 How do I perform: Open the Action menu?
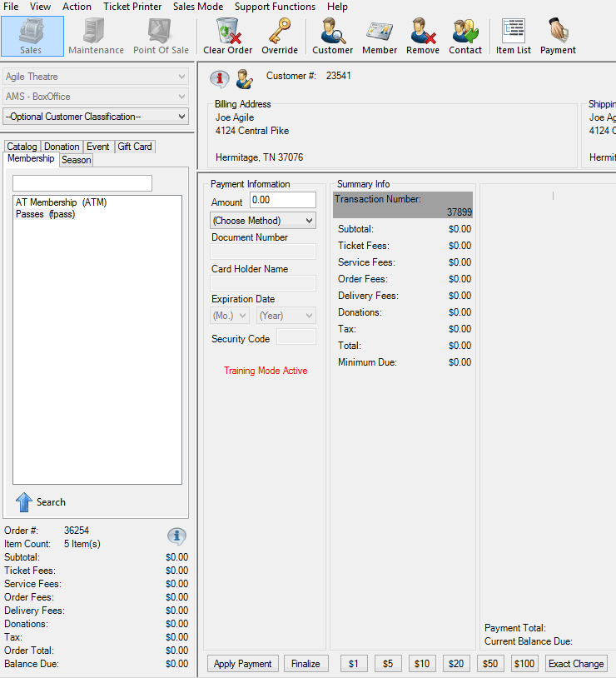point(77,7)
